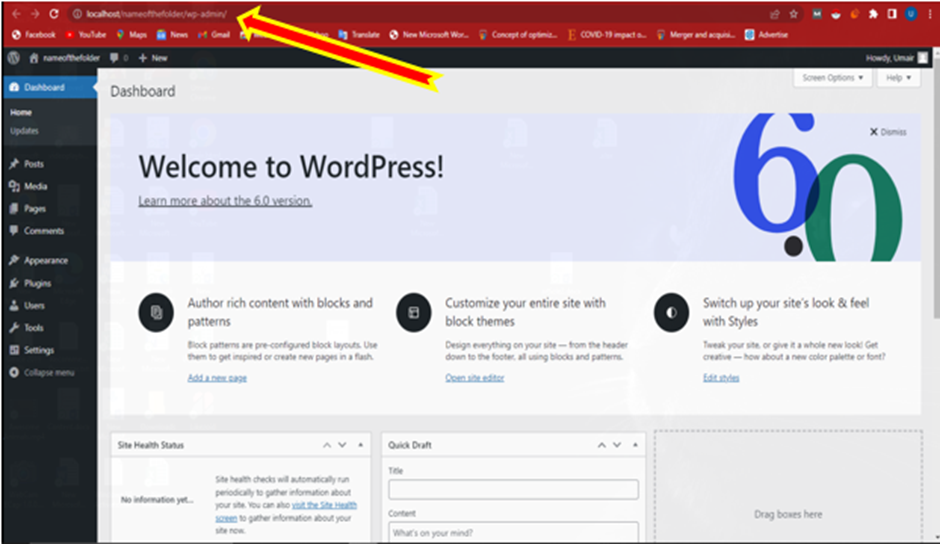The image size is (940, 544).
Task: Open the Translate bookmark
Action: coord(359,35)
